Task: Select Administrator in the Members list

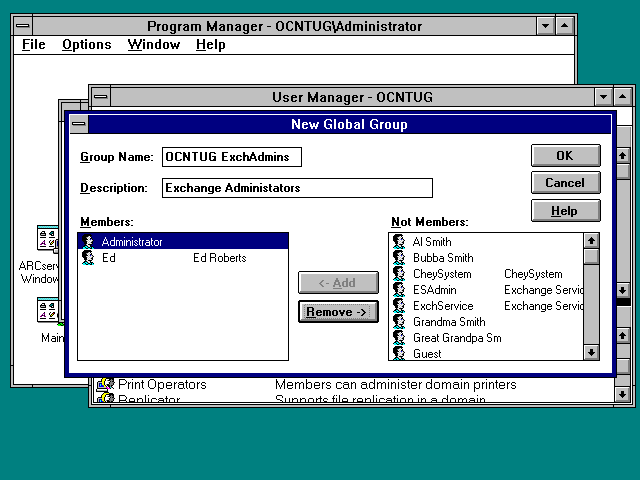Action: tap(183, 242)
